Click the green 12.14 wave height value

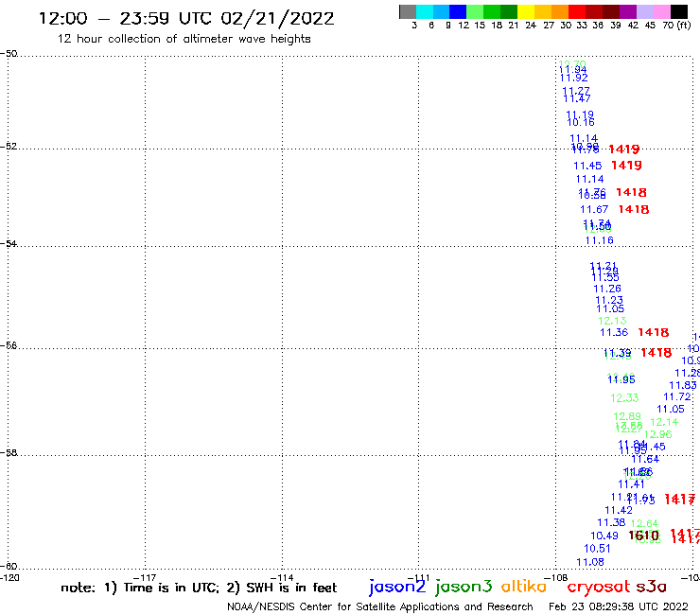tap(664, 422)
